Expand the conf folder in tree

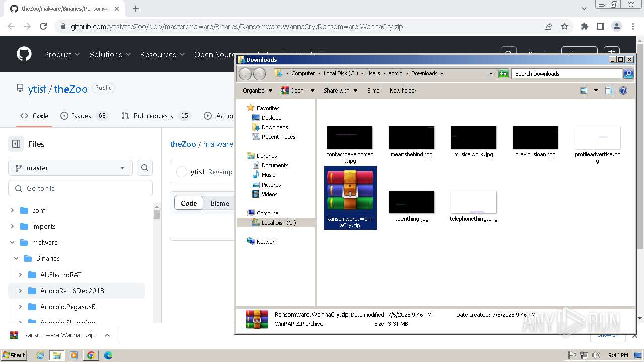tap(12, 210)
